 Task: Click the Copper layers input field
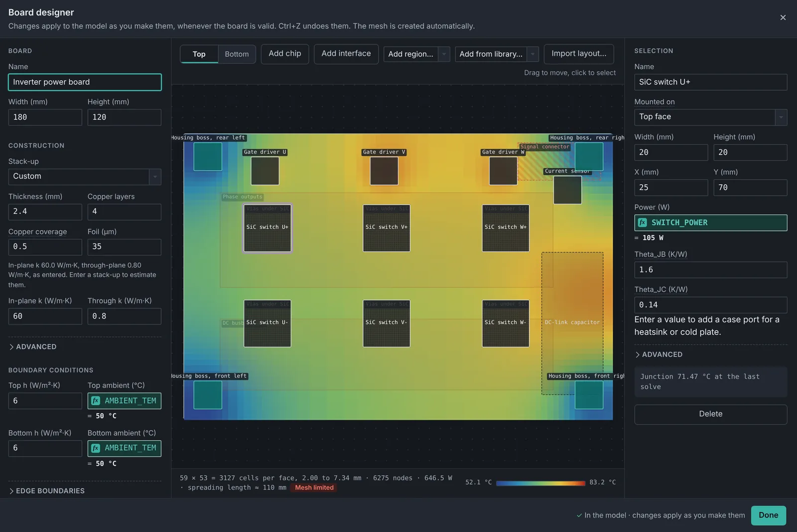[125, 212]
